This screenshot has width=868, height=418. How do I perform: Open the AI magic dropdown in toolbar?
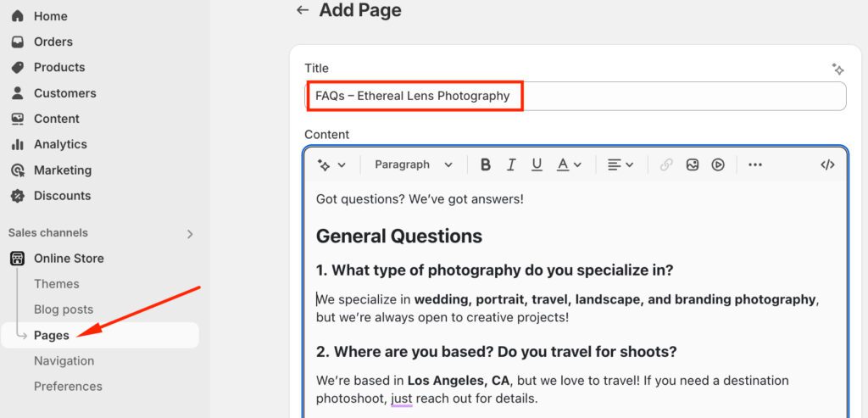331,164
